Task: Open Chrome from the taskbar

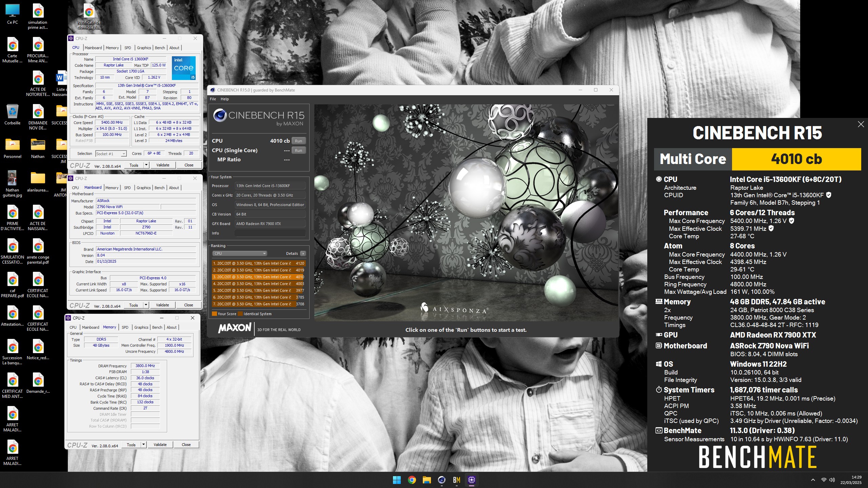Action: [412, 480]
